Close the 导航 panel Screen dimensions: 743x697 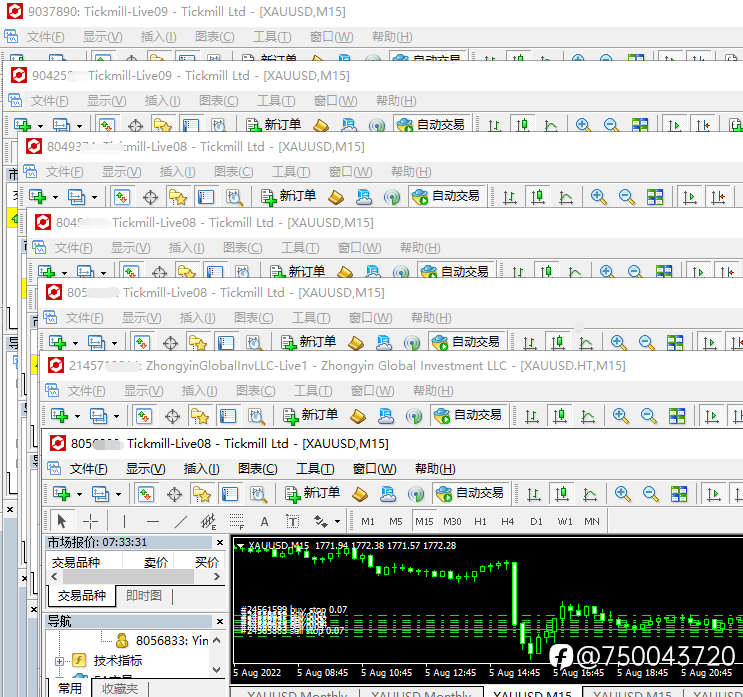pyautogui.click(x=220, y=621)
